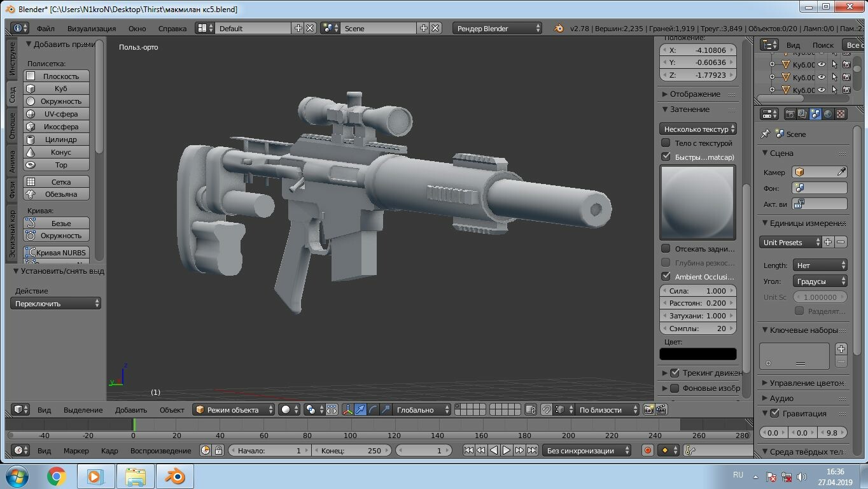This screenshot has height=489, width=868.
Task: Open the 'Глобально' orientation dropdown
Action: [x=421, y=409]
